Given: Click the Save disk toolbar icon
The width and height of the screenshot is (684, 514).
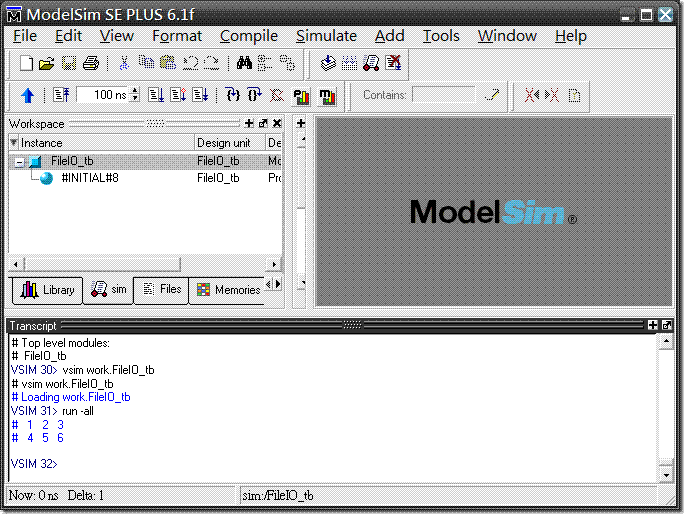Looking at the screenshot, I should [x=69, y=64].
